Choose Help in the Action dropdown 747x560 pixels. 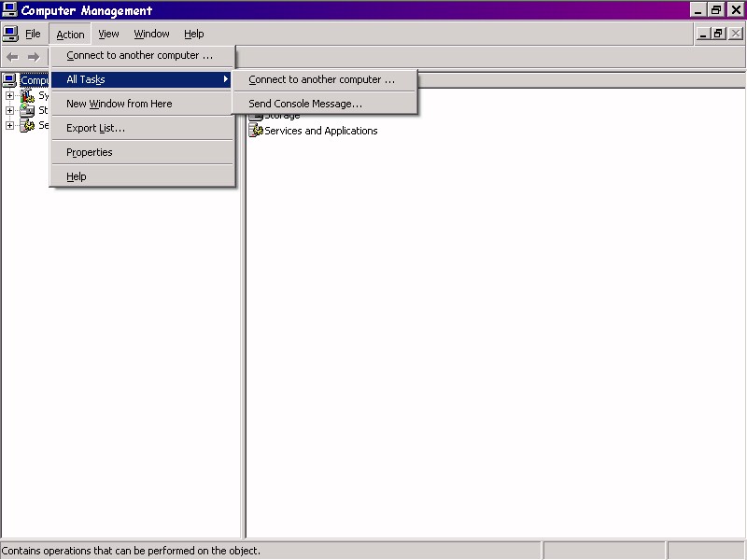[x=143, y=176]
